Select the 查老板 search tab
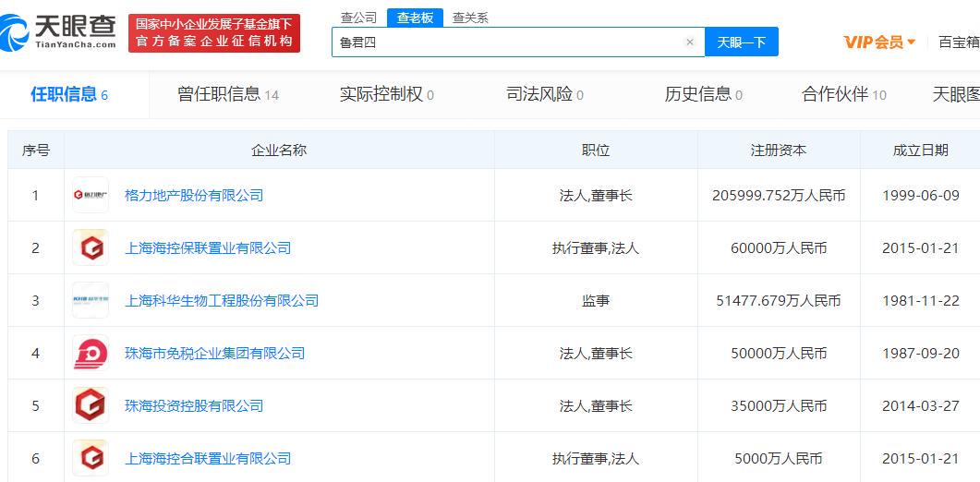Image resolution: width=980 pixels, height=482 pixels. click(415, 18)
